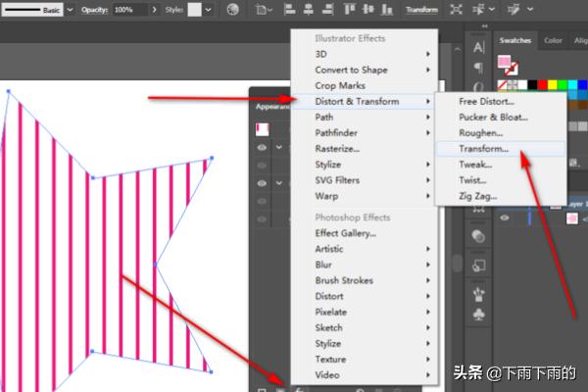Image resolution: width=588 pixels, height=392 pixels.
Task: Click the Transform button in control bar
Action: (423, 10)
